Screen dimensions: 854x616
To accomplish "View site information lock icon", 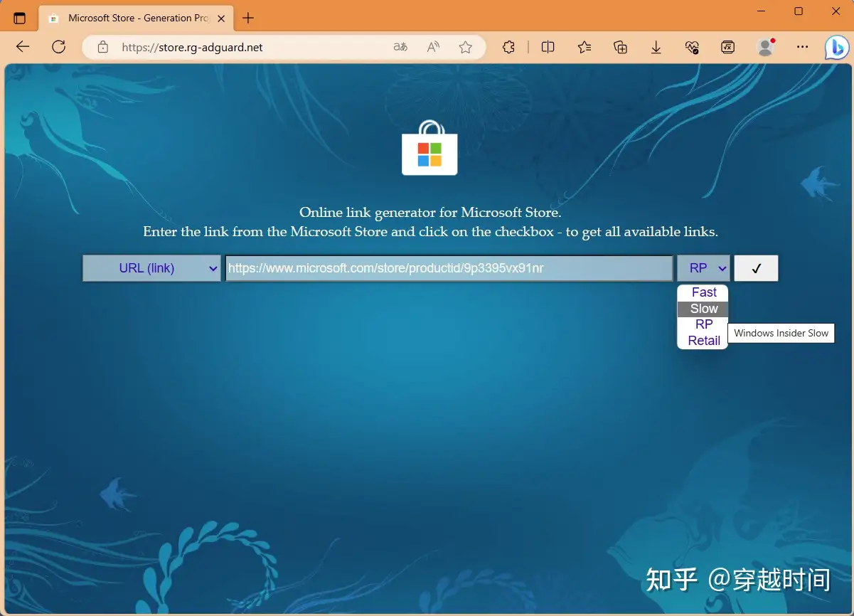I will click(x=103, y=48).
